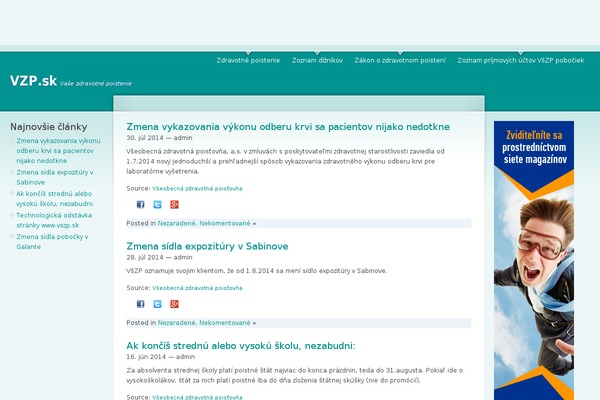Screen dimensions: 600x400
Task: Open source link under the school graduates article
Action: (197, 397)
